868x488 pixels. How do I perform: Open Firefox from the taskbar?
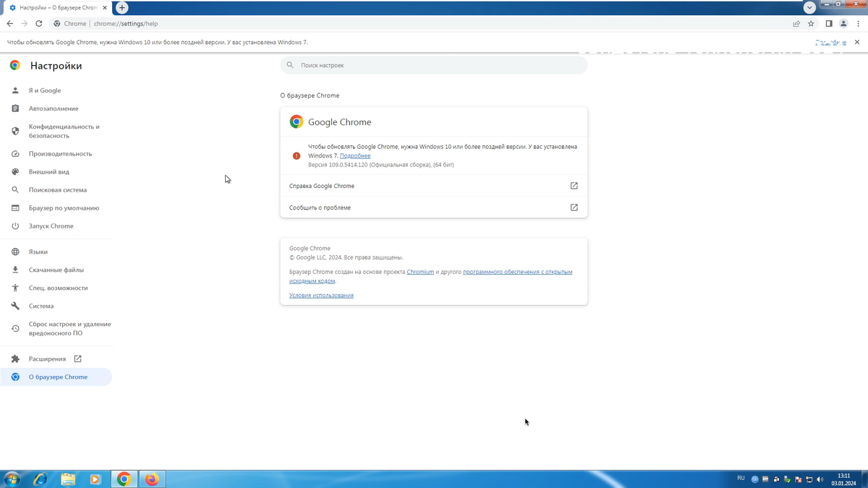click(x=151, y=479)
